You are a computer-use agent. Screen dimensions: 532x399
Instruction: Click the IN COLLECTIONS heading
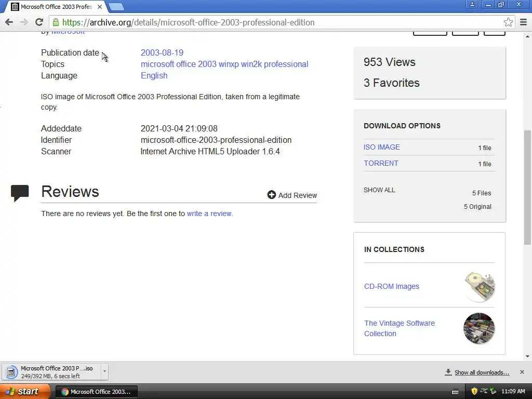point(394,249)
